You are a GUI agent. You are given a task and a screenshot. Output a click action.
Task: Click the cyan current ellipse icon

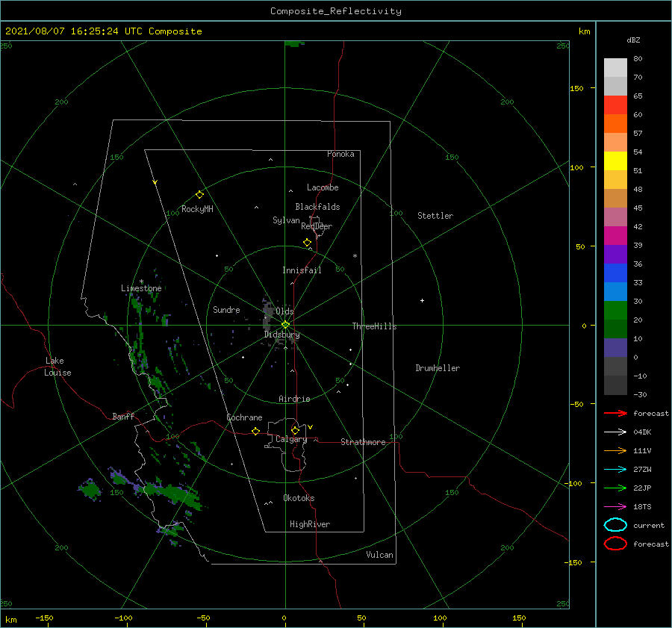coord(615,525)
